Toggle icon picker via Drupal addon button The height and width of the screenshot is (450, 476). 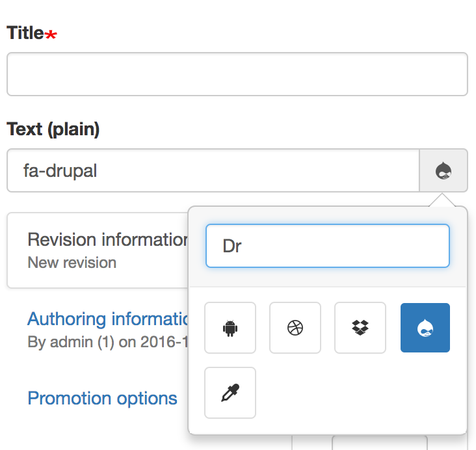click(443, 170)
